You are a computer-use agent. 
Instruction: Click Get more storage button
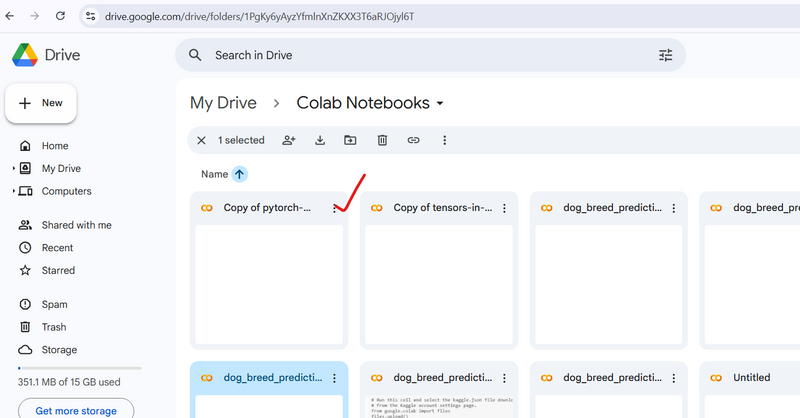(x=75, y=410)
